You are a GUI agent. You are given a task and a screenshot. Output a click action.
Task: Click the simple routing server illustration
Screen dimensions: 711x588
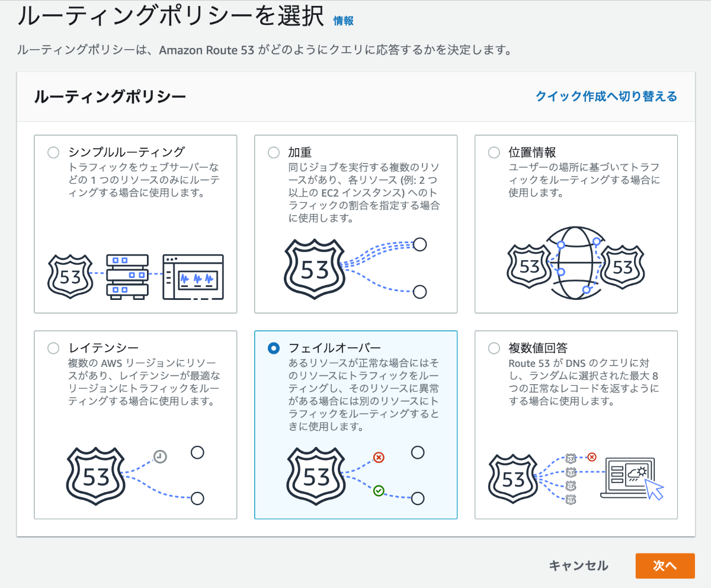127,276
